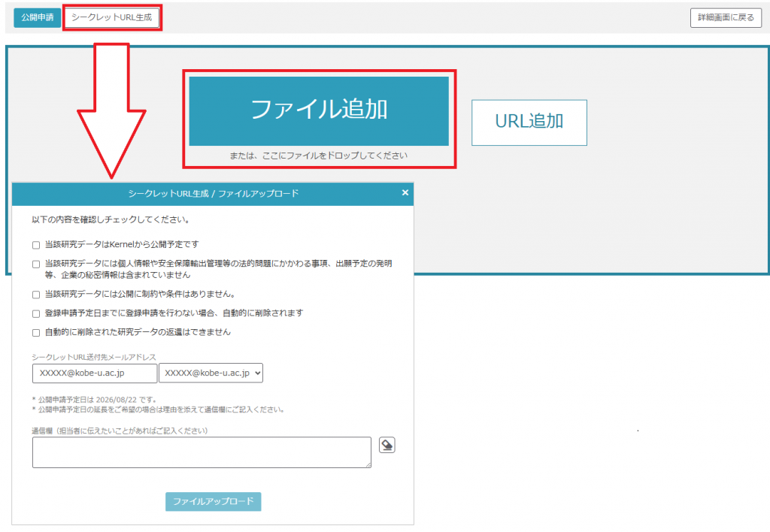
Task: Check 公開に制約や条件はありません checkbox
Action: (x=36, y=295)
